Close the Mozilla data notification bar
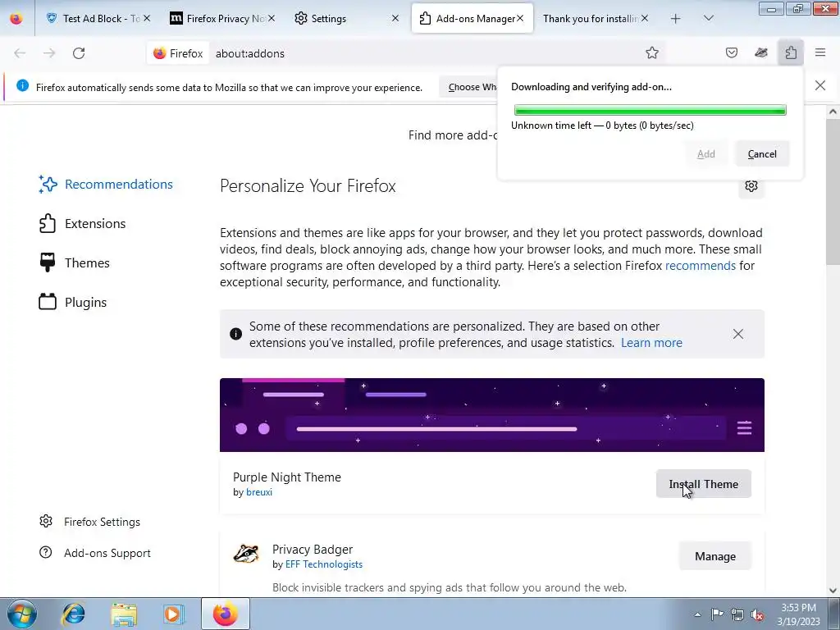This screenshot has height=630, width=840. (x=820, y=85)
